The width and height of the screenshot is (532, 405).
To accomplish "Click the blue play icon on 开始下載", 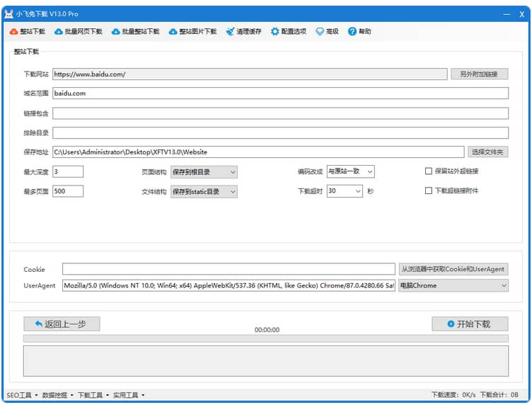I will point(451,324).
